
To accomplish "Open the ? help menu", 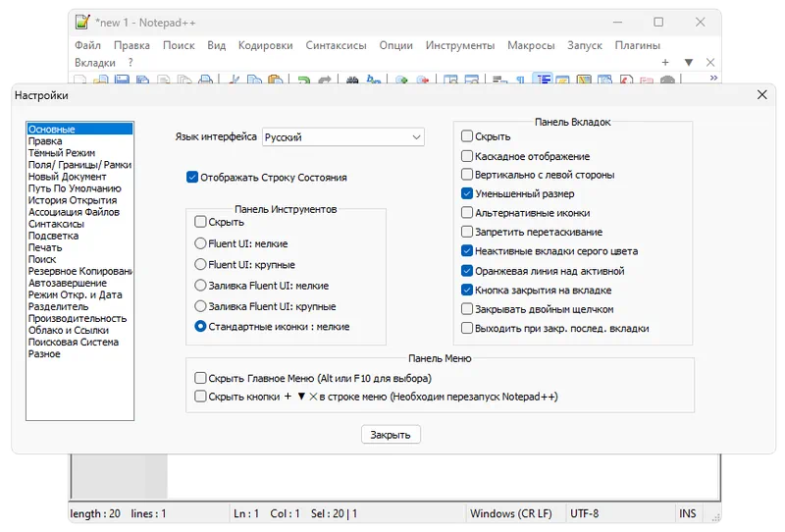I will 131,62.
